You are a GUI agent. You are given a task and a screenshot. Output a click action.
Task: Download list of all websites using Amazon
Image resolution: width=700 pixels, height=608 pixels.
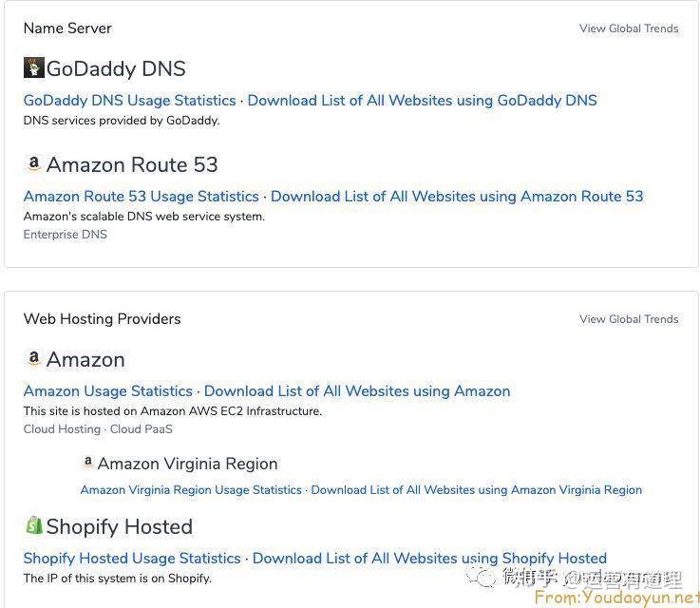coord(357,391)
